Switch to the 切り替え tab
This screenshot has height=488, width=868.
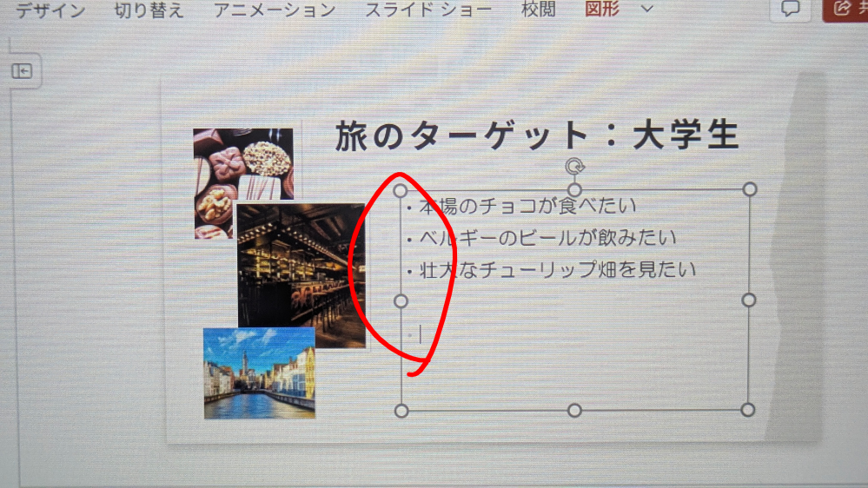pyautogui.click(x=149, y=10)
